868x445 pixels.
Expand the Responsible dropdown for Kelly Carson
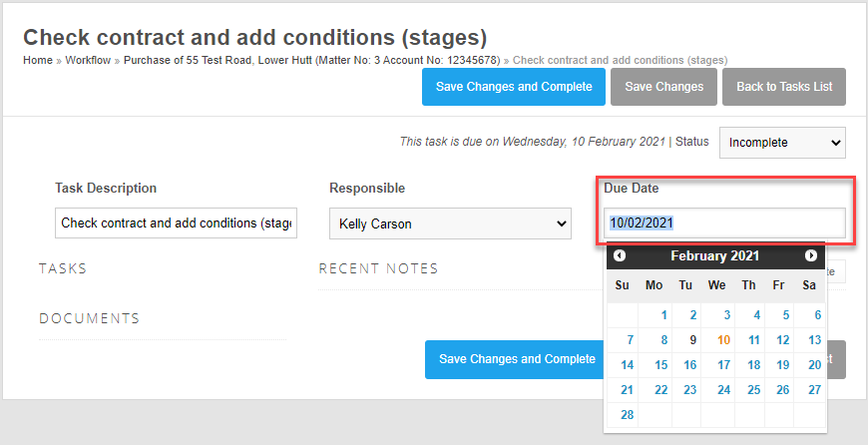pos(449,223)
